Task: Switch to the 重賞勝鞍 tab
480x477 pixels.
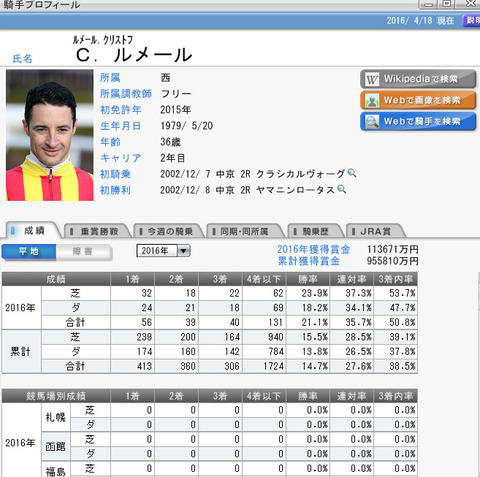Action: coord(97,231)
